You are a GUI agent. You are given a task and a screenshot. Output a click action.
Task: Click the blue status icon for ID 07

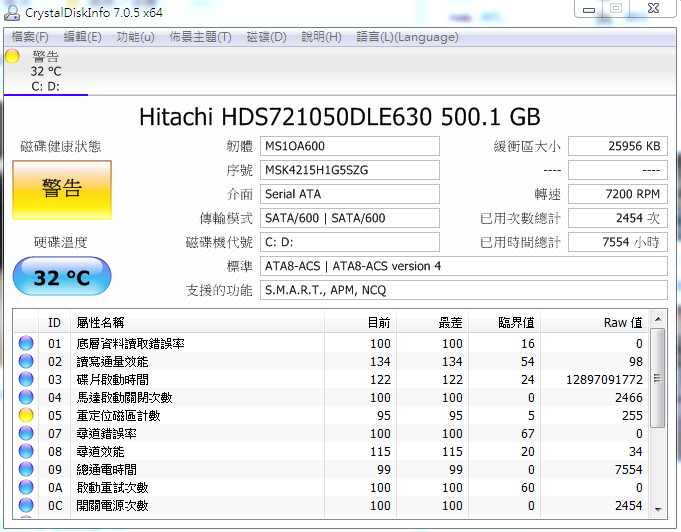(x=26, y=433)
